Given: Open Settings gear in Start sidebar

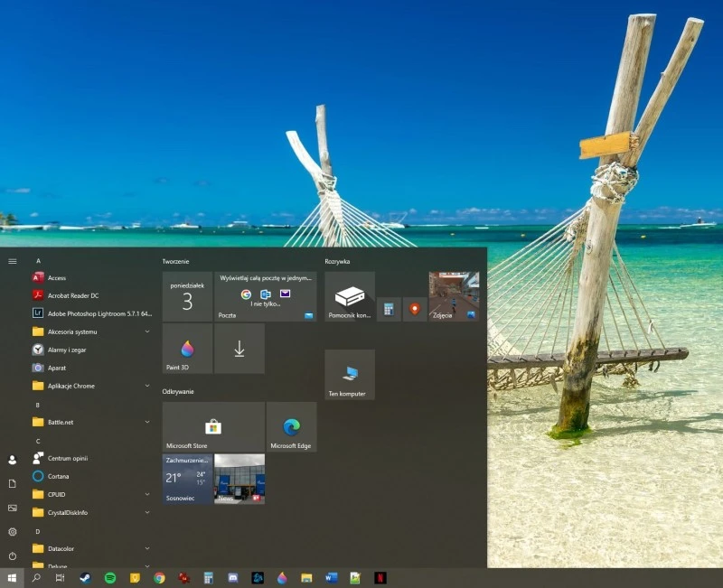Looking at the screenshot, I should pos(13,532).
